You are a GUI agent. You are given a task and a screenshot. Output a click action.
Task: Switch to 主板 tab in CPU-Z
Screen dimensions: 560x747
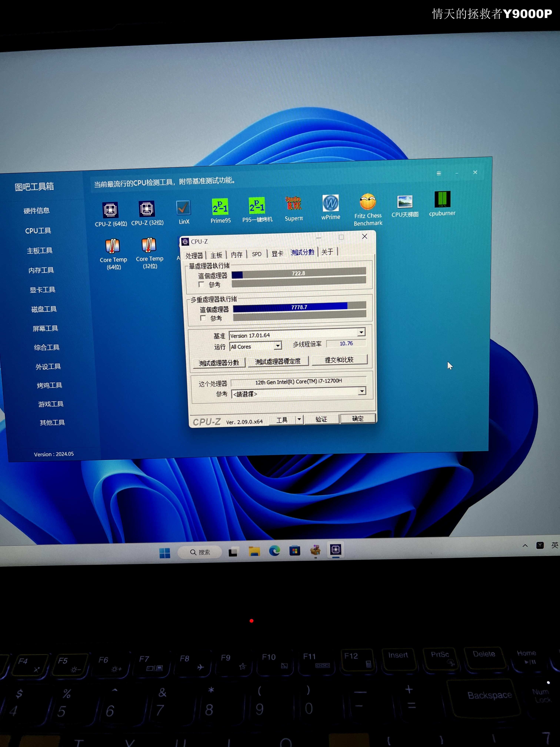pyautogui.click(x=216, y=255)
